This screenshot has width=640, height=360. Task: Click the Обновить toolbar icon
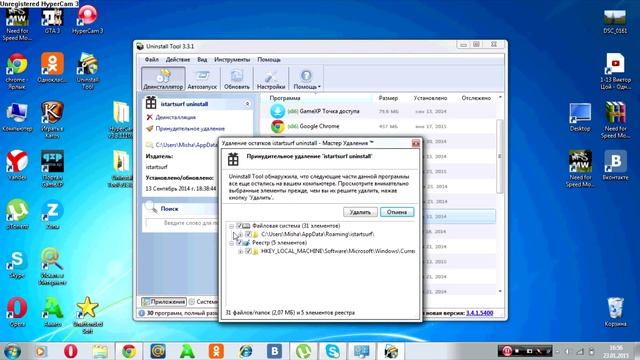pyautogui.click(x=237, y=79)
